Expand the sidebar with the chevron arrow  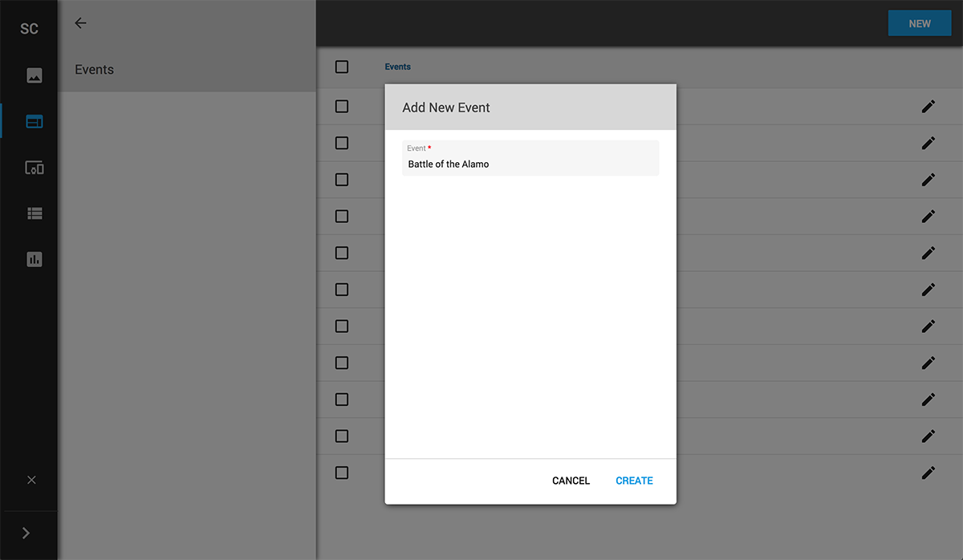pyautogui.click(x=26, y=533)
